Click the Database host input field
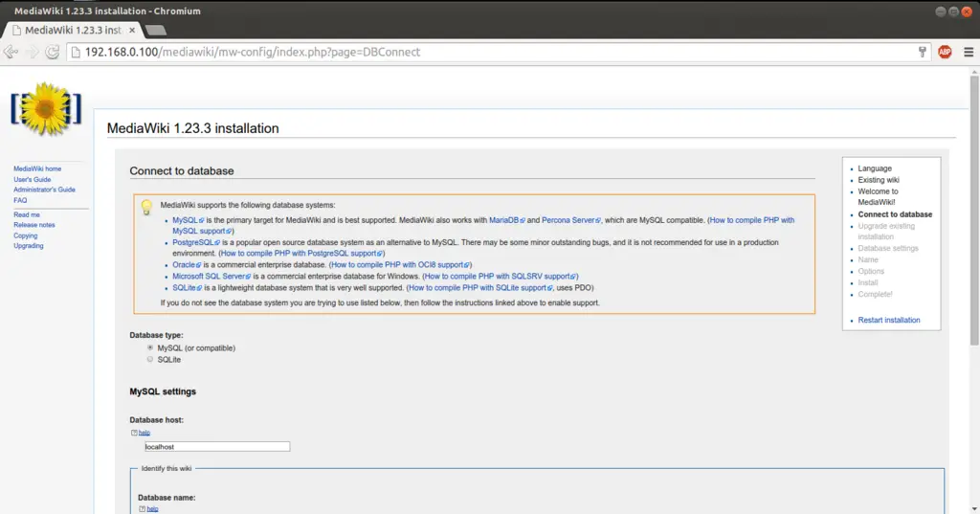Viewport: 980px width, 514px height. [x=217, y=446]
